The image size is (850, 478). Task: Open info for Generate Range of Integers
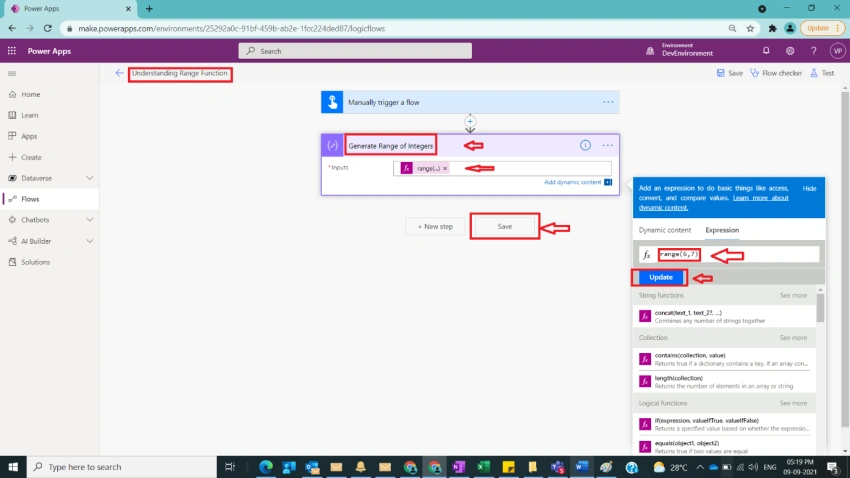(x=585, y=145)
